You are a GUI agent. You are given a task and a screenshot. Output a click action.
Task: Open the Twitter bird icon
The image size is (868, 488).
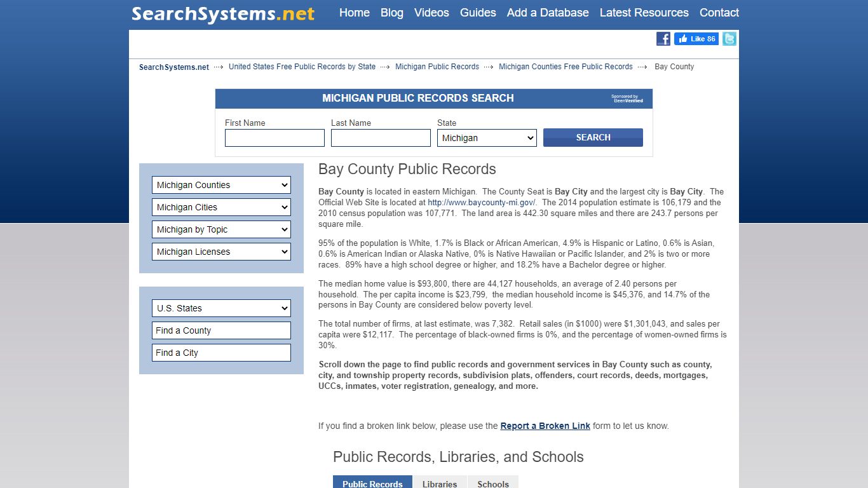point(729,39)
